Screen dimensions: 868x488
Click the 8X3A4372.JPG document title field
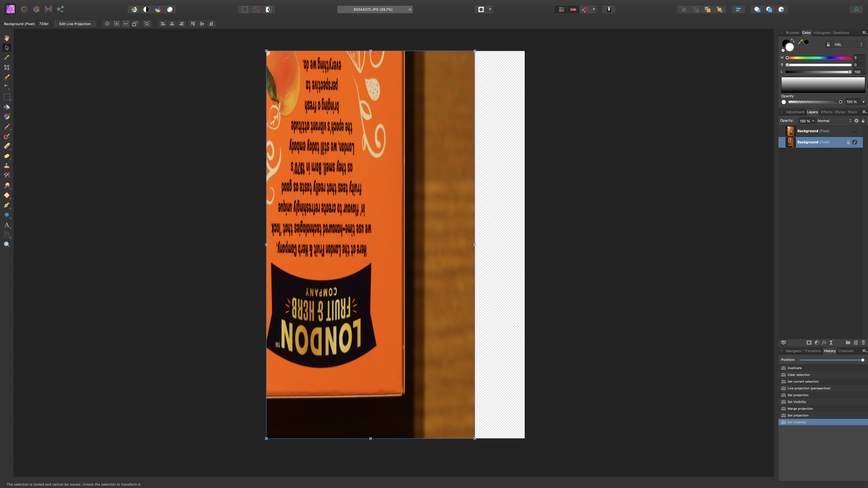[x=375, y=9]
